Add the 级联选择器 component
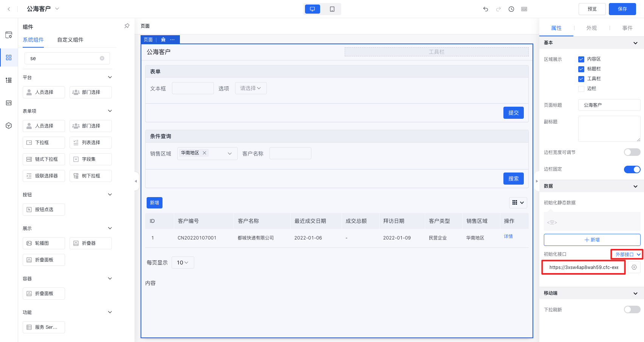644x342 pixels. click(44, 176)
